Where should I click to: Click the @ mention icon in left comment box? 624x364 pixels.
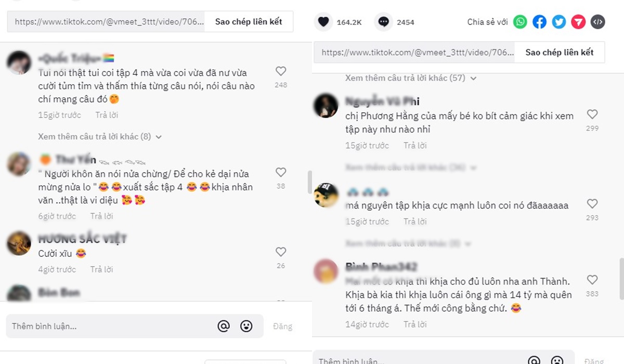[224, 326]
